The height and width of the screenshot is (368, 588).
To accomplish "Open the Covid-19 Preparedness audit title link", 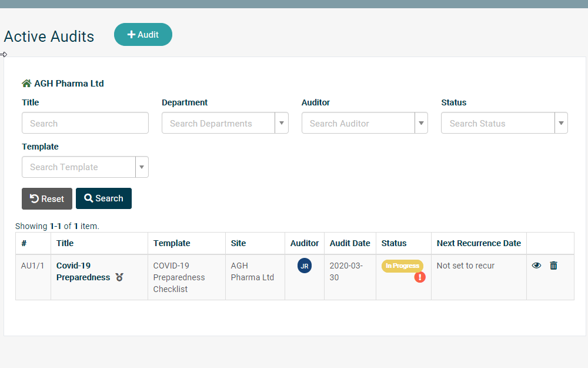I will pyautogui.click(x=83, y=271).
